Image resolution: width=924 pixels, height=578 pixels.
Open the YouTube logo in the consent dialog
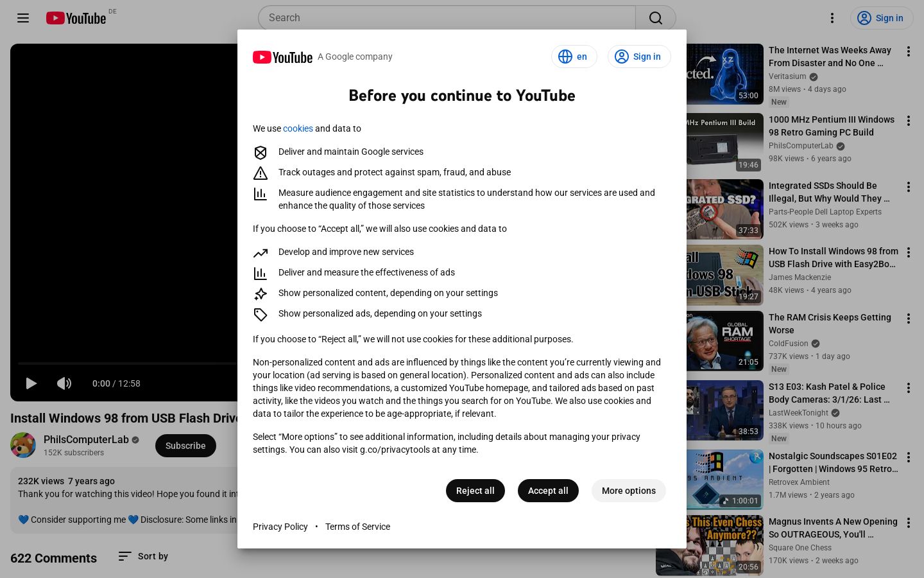coord(282,57)
